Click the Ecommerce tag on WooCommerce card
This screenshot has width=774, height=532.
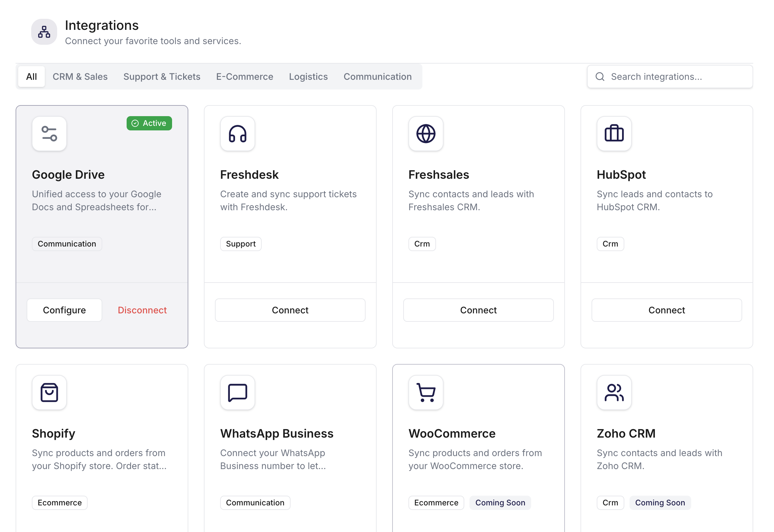pyautogui.click(x=436, y=502)
